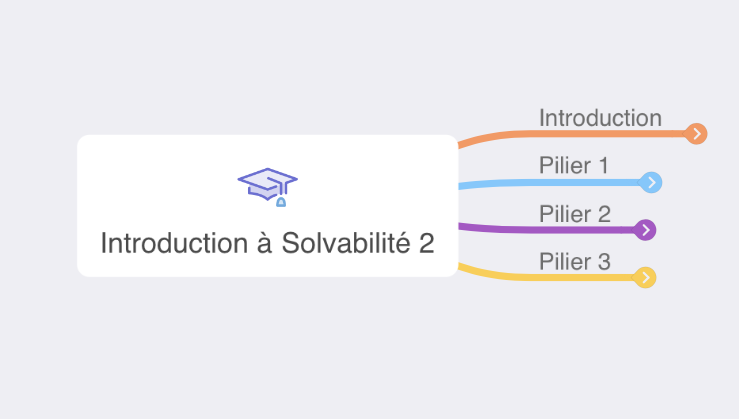Click the purple branch connector line
Viewport: 739px width, 419px height.
pyautogui.click(x=520, y=229)
